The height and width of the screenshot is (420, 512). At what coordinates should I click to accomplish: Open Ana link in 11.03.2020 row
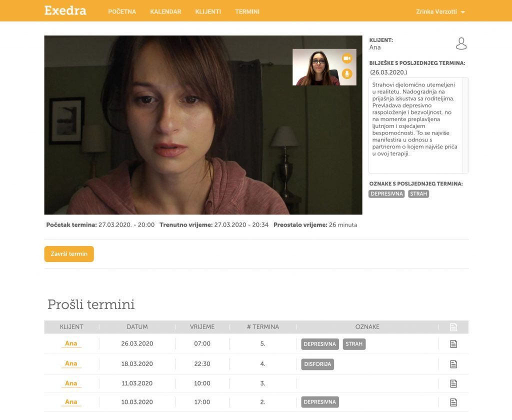pyautogui.click(x=71, y=383)
